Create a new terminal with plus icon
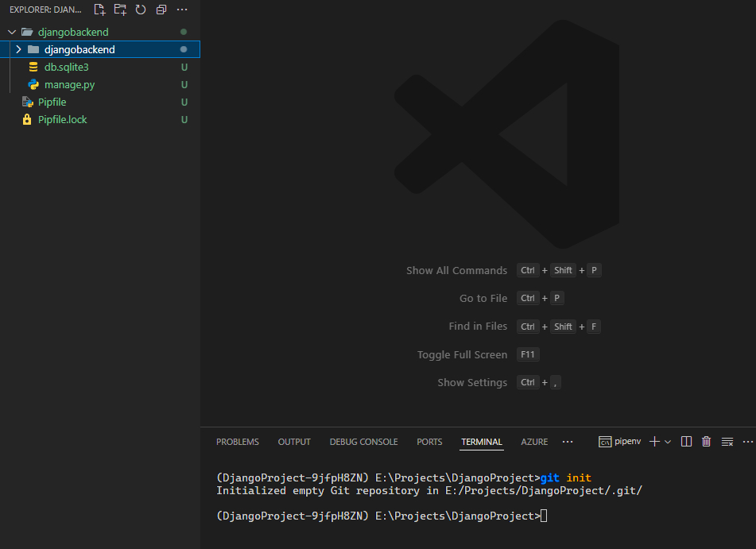756x549 pixels. click(x=654, y=442)
